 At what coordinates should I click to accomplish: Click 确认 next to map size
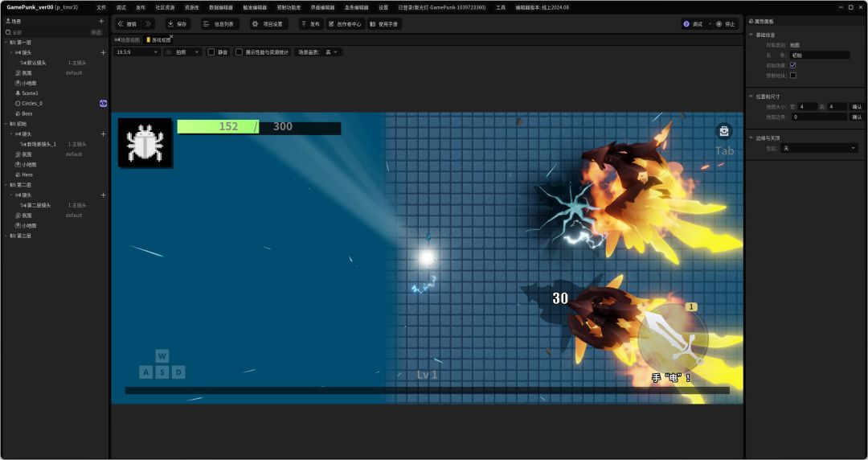tap(856, 106)
